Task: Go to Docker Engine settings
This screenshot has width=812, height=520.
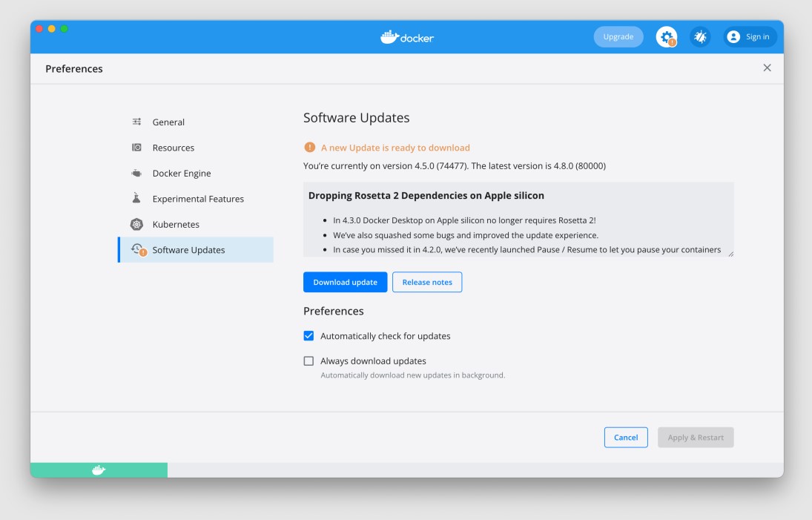Action: (x=196, y=173)
